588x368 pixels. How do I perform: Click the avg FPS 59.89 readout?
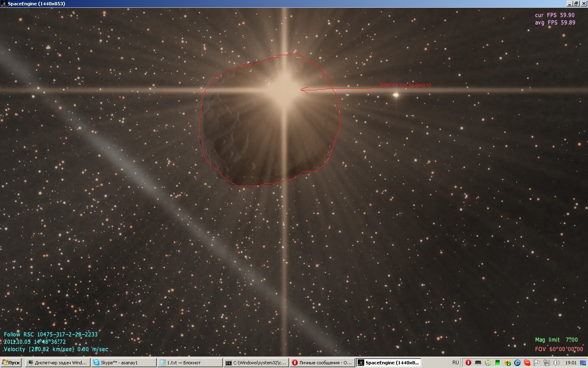(555, 22)
